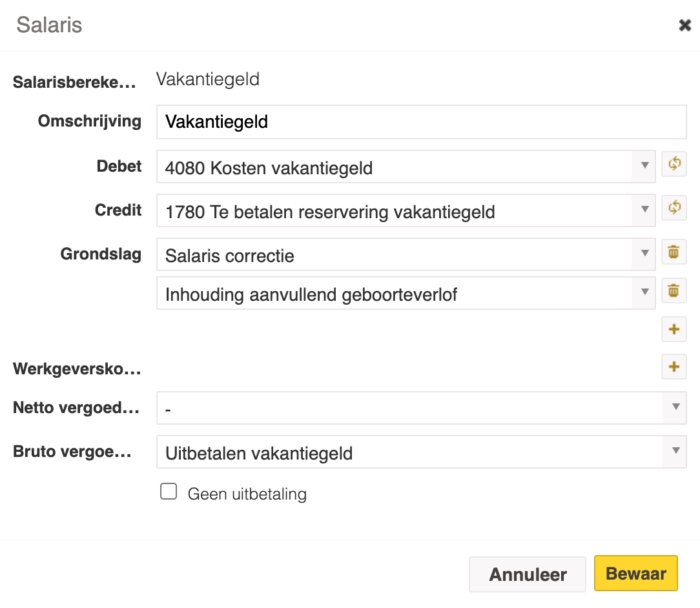Select the 1780 Te betalen reservering combo box
Viewport: 700px width, 608px height.
point(406,210)
